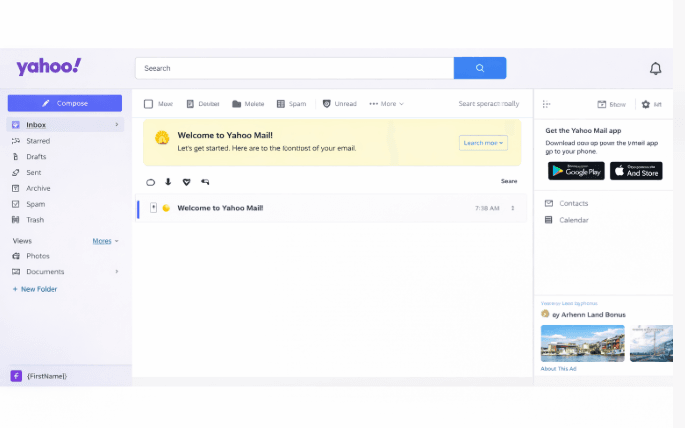
Task: Open Calendar in right panel
Action: (567, 220)
